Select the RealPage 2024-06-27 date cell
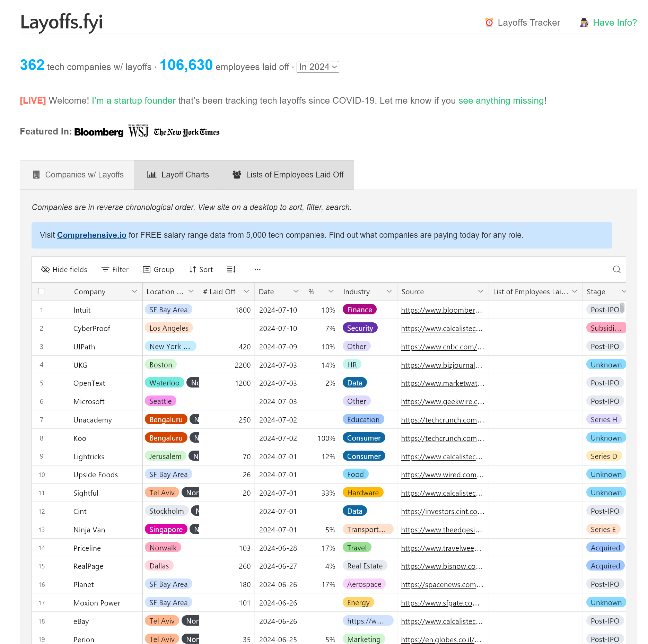 coord(279,566)
